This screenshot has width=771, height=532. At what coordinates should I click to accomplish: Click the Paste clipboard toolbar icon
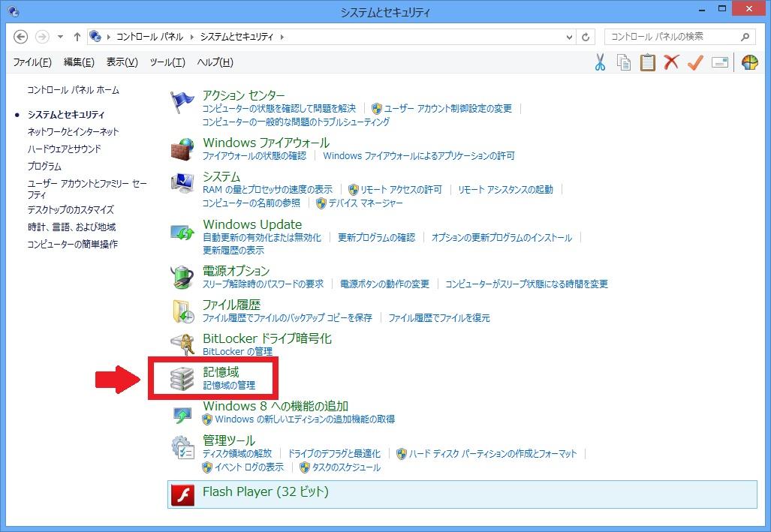[x=648, y=62]
